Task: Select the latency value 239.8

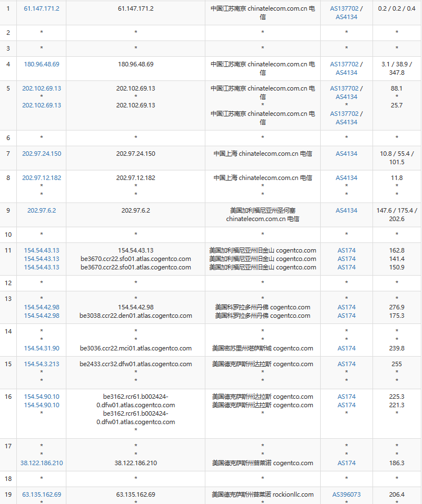Action: pos(397,348)
